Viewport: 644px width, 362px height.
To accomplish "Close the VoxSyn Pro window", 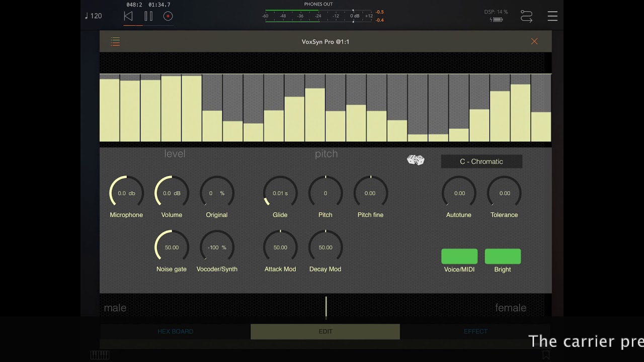I will tap(534, 41).
